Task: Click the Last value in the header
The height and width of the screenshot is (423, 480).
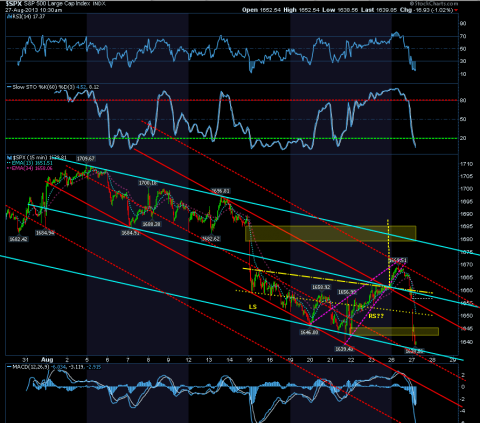Action: coord(386,10)
